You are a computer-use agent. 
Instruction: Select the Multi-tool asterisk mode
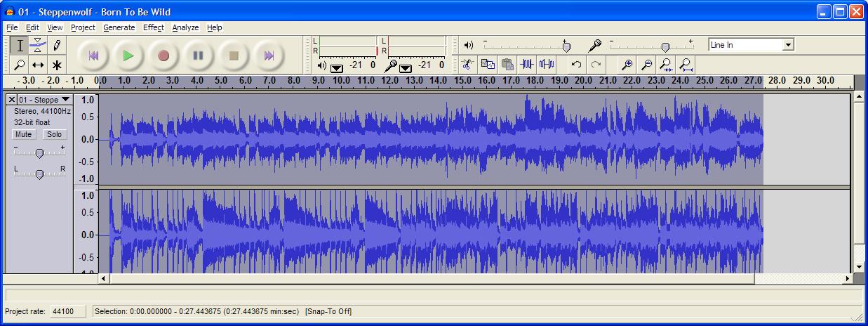[57, 64]
